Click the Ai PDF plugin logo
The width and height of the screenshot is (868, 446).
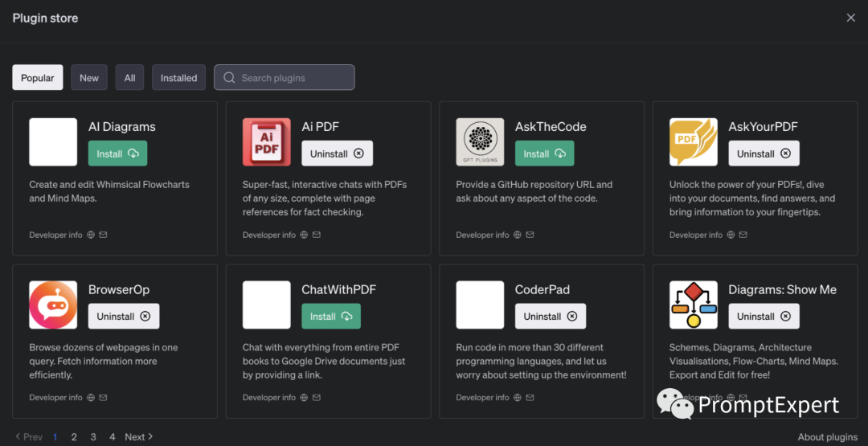coord(267,142)
